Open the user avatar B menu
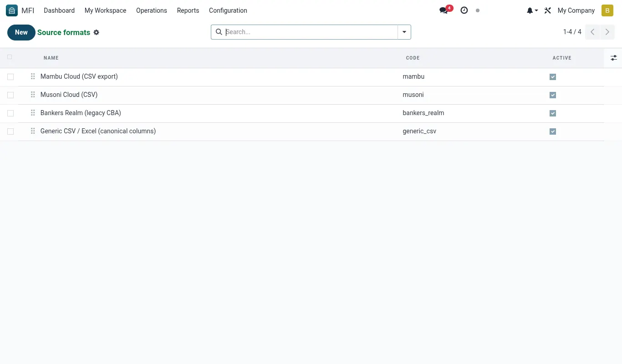Image resolution: width=622 pixels, height=364 pixels. (607, 10)
